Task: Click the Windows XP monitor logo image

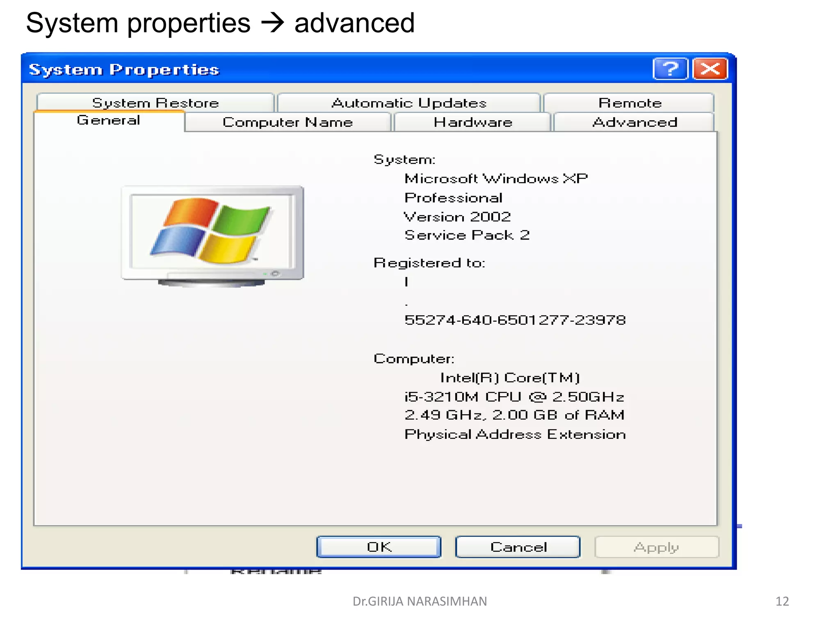Action: 212,236
